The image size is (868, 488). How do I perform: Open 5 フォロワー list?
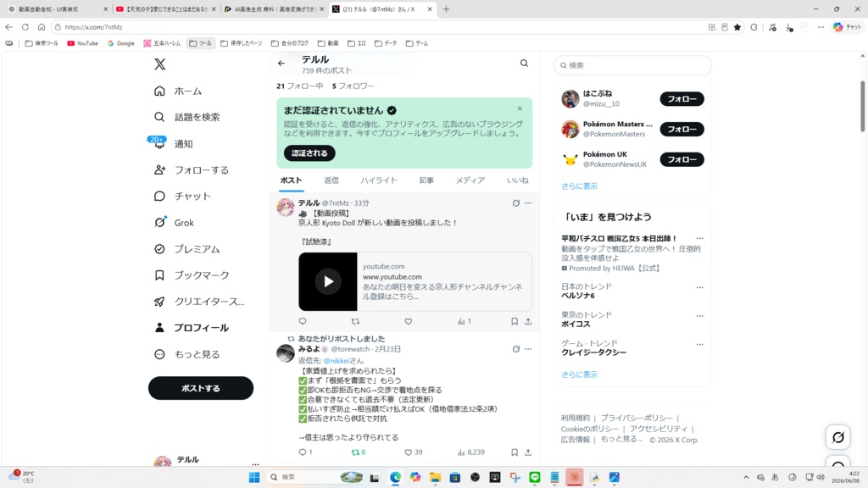[x=353, y=86]
